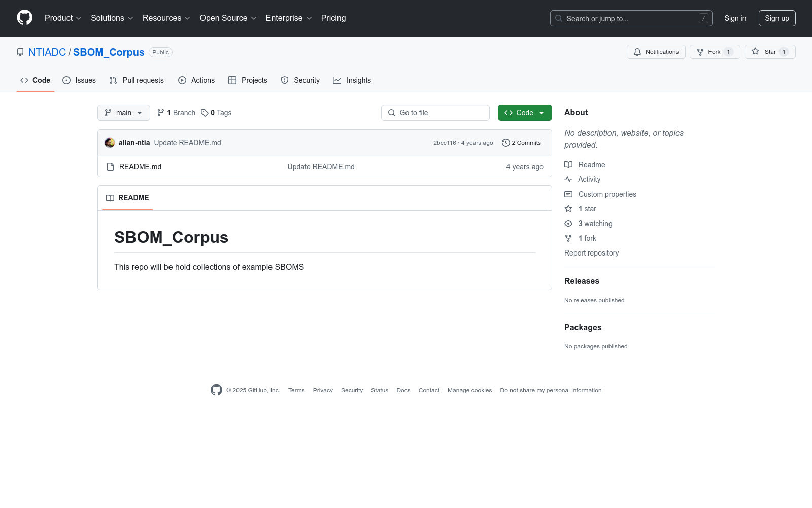
Task: Click Do not share my personal information
Action: pyautogui.click(x=551, y=390)
